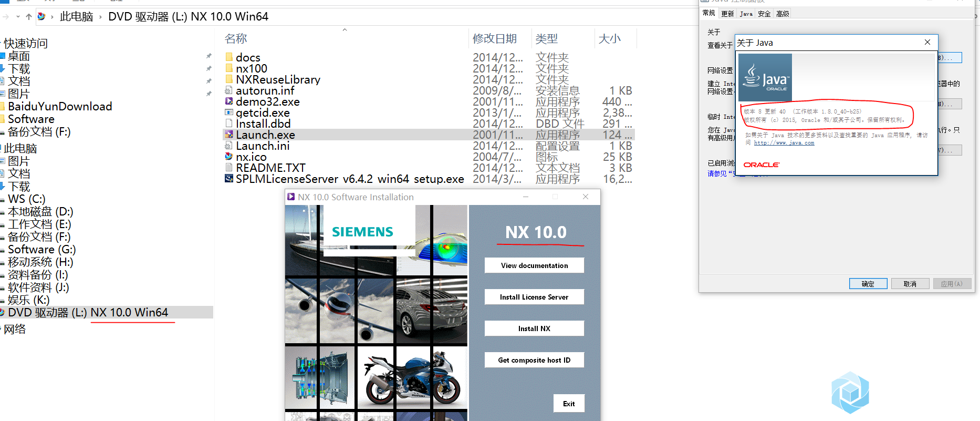This screenshot has width=980, height=421.
Task: Click the nx.ico icon file
Action: click(229, 156)
